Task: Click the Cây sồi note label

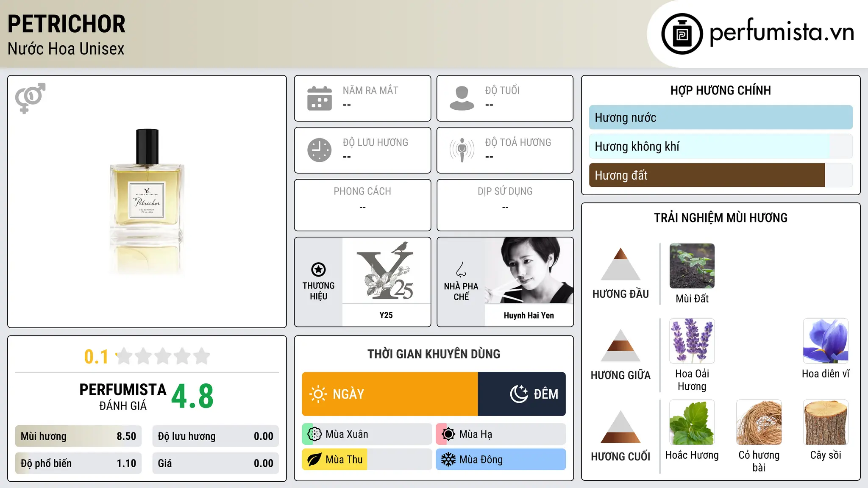Action: click(x=826, y=455)
